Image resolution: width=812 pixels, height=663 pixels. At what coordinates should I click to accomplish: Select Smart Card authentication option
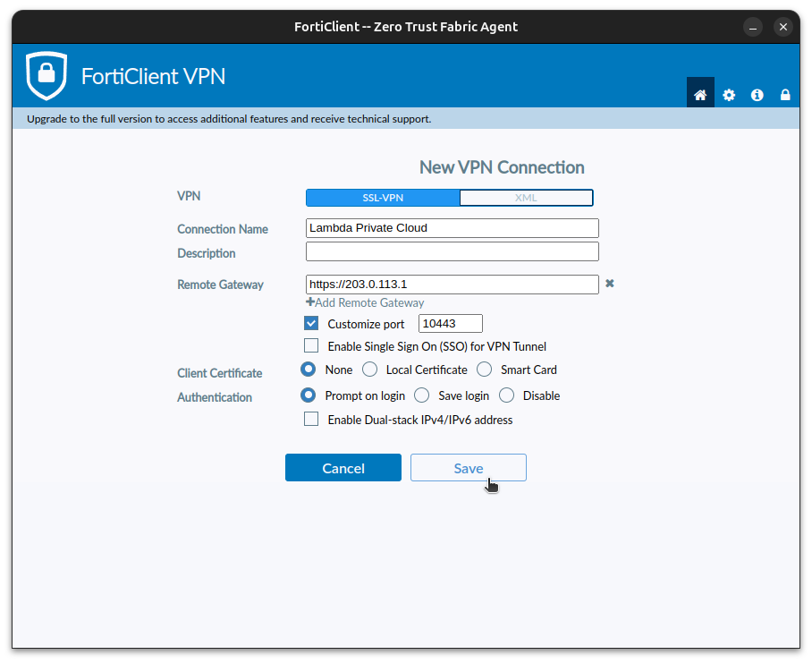[x=484, y=369]
